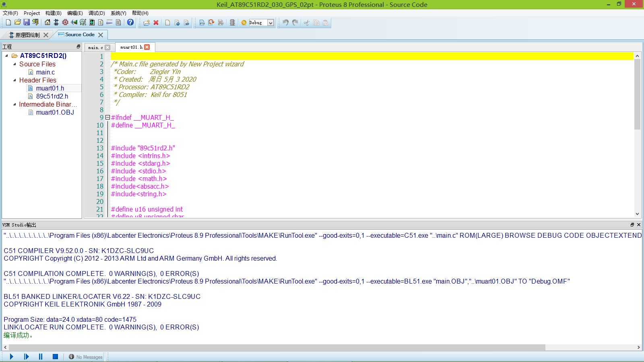This screenshot has width=644, height=362.
Task: Click the add files folder-star icon
Action: [x=147, y=23]
